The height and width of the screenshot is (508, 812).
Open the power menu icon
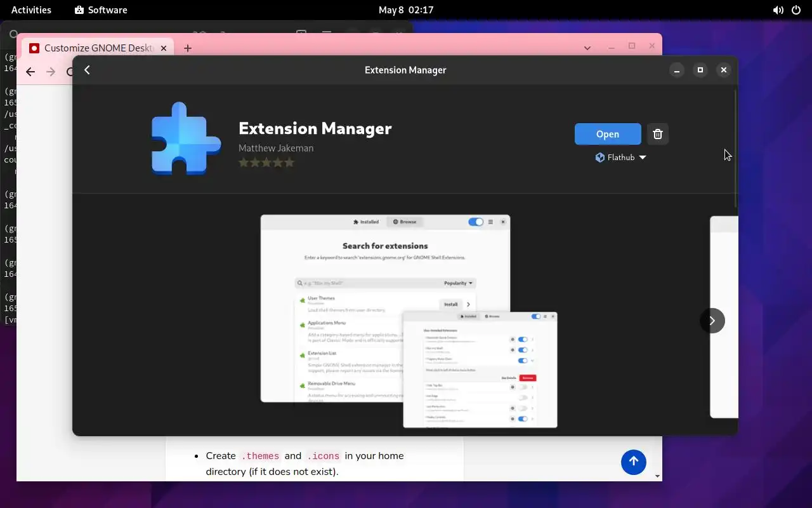pyautogui.click(x=796, y=10)
